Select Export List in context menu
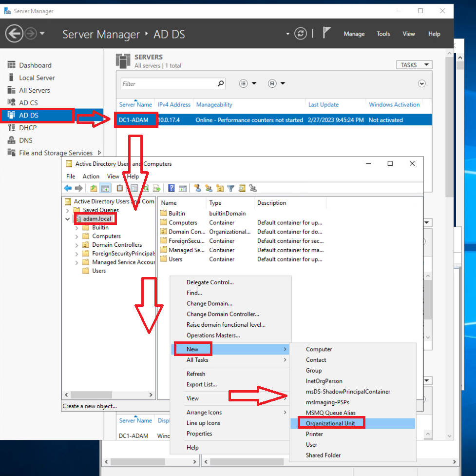The width and height of the screenshot is (476, 476). 202,384
